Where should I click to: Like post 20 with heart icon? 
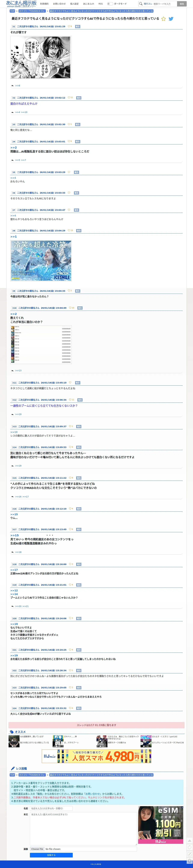tap(70, 618)
